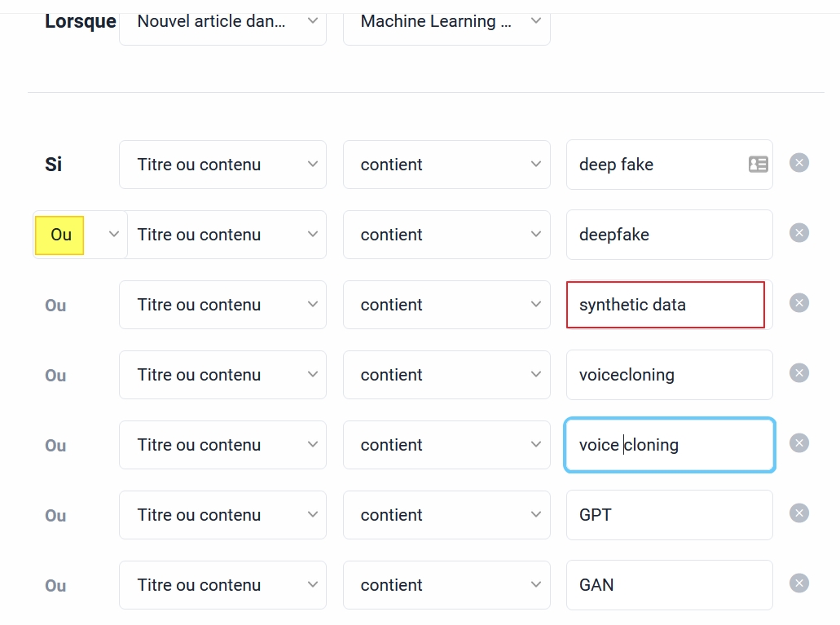Open 'Titre ou contenu' dropdown in the Si row

tap(223, 165)
